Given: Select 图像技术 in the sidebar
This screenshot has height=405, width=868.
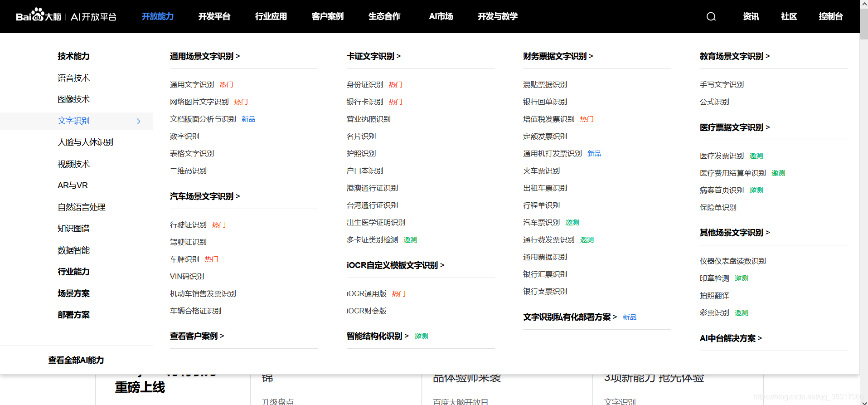Looking at the screenshot, I should [x=73, y=99].
